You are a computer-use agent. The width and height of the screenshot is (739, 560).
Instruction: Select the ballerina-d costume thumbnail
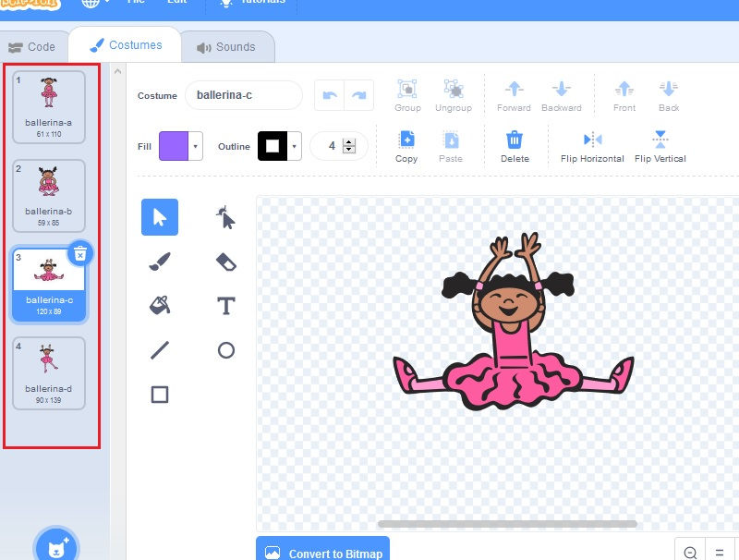pyautogui.click(x=49, y=372)
